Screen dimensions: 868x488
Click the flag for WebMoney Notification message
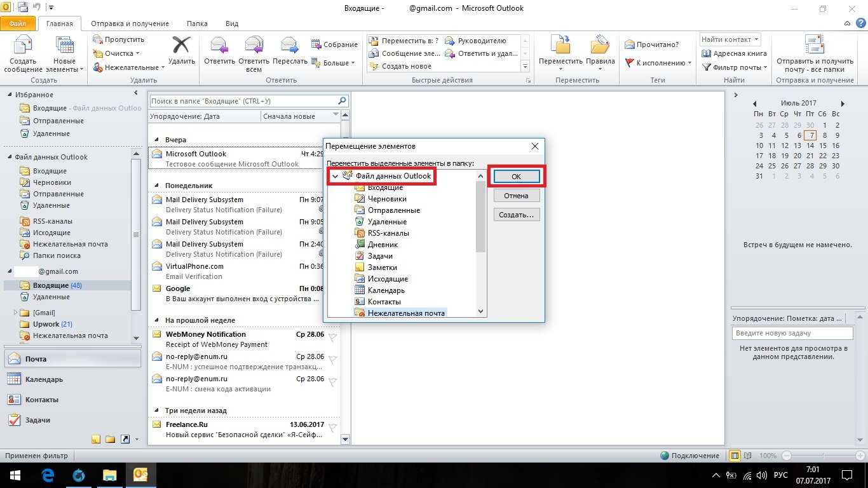[x=332, y=337]
